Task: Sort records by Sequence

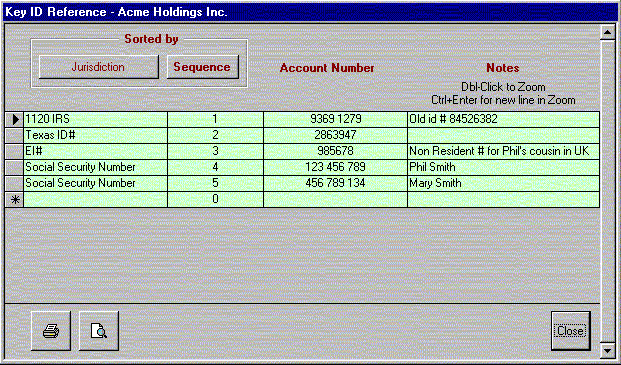Action: [x=203, y=67]
